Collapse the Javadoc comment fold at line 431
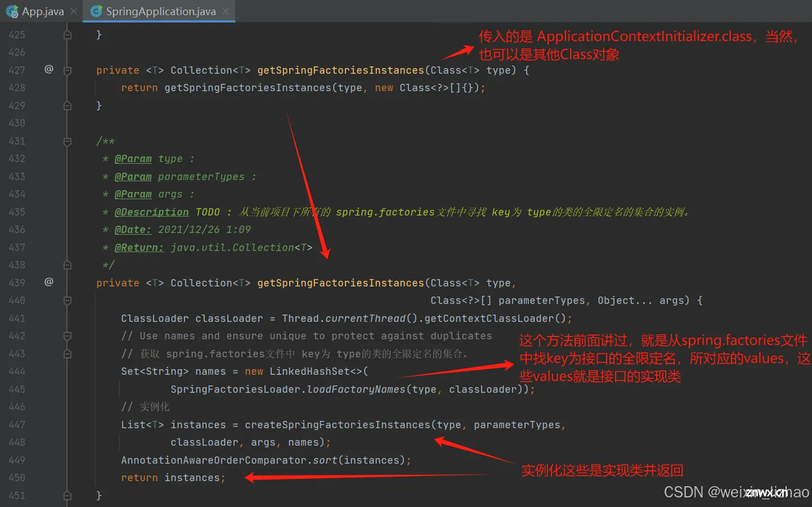 pos(68,141)
